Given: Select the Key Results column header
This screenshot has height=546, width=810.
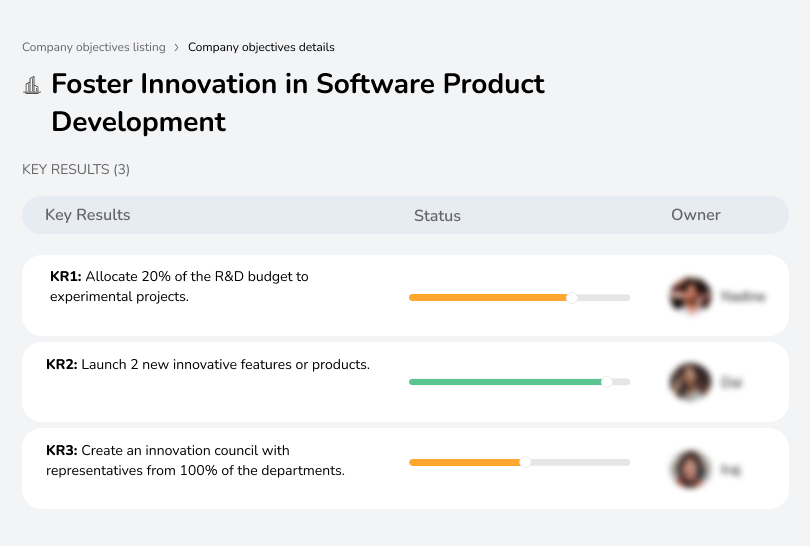Looking at the screenshot, I should [88, 215].
